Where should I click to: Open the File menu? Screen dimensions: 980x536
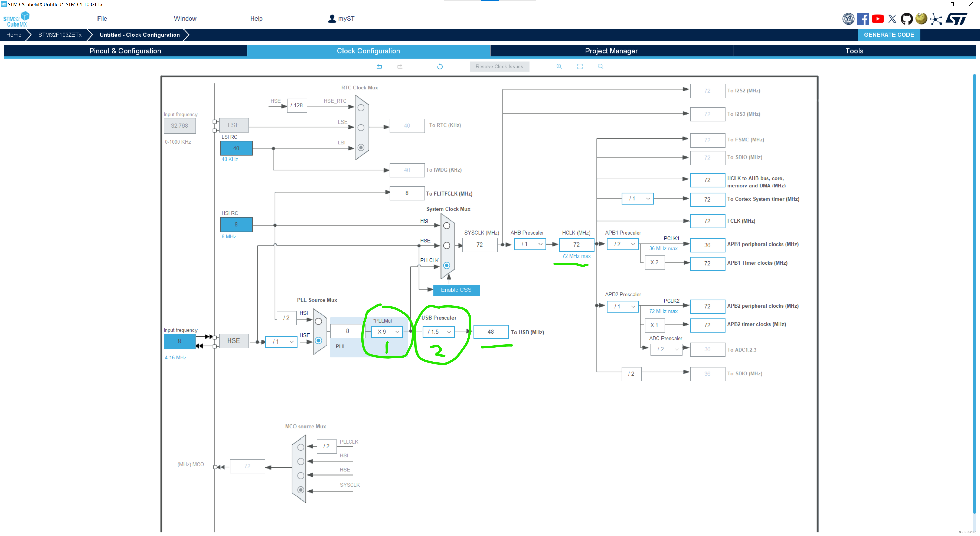tap(102, 19)
